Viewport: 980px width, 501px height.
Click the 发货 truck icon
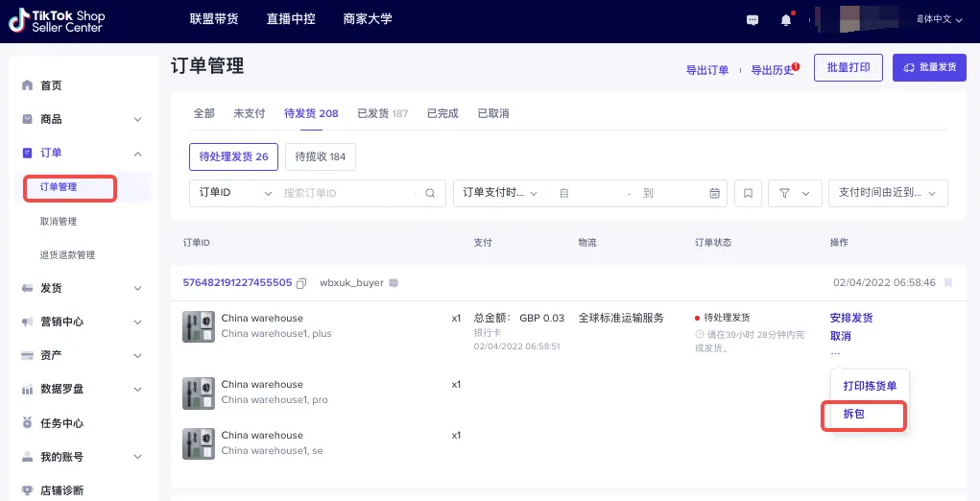pos(27,288)
